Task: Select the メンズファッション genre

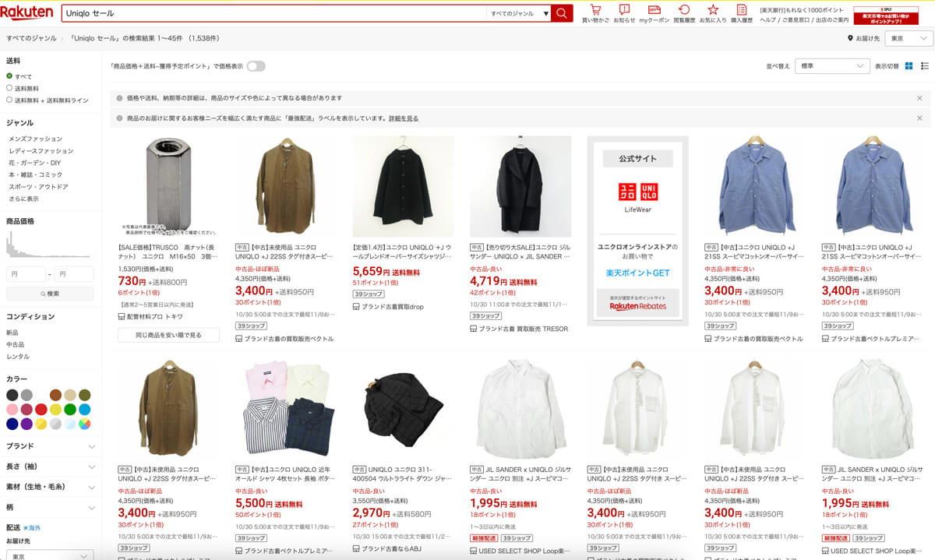Action: [x=36, y=139]
